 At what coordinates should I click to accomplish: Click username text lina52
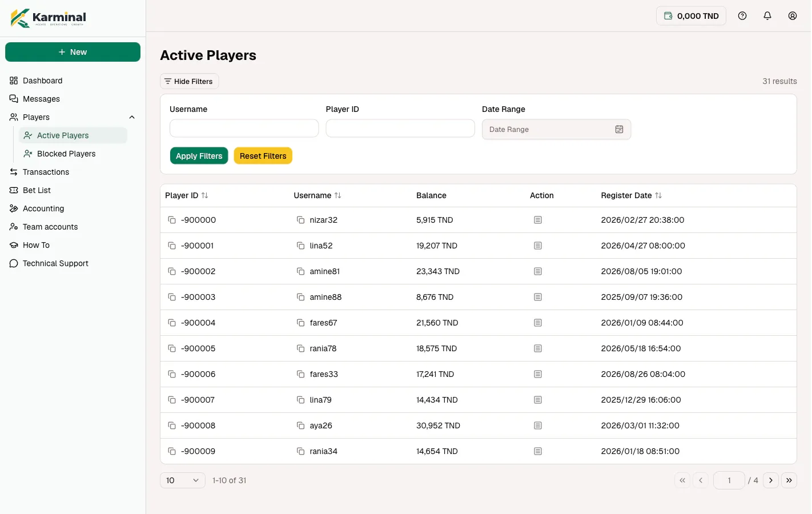pos(321,246)
